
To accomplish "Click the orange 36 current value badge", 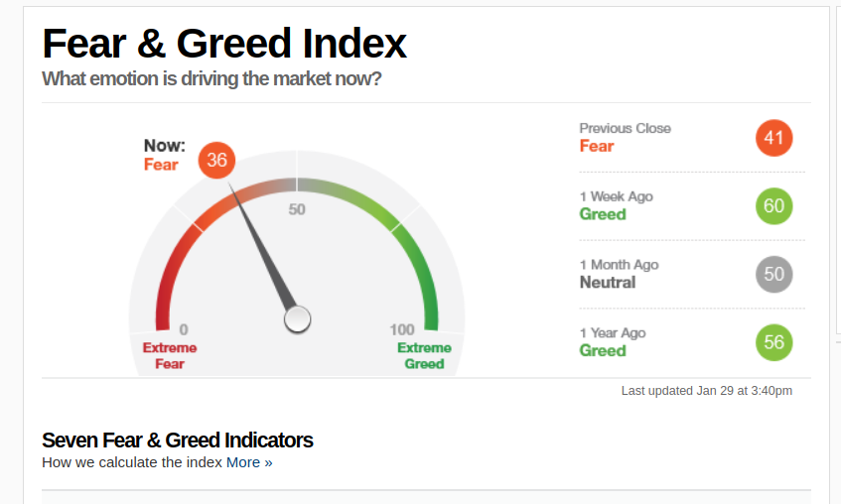I will (216, 160).
